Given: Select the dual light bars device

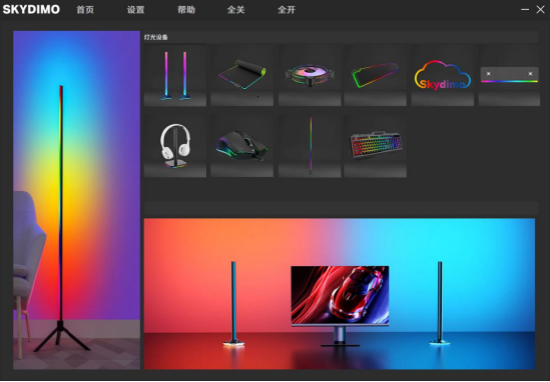Looking at the screenshot, I should click(175, 75).
